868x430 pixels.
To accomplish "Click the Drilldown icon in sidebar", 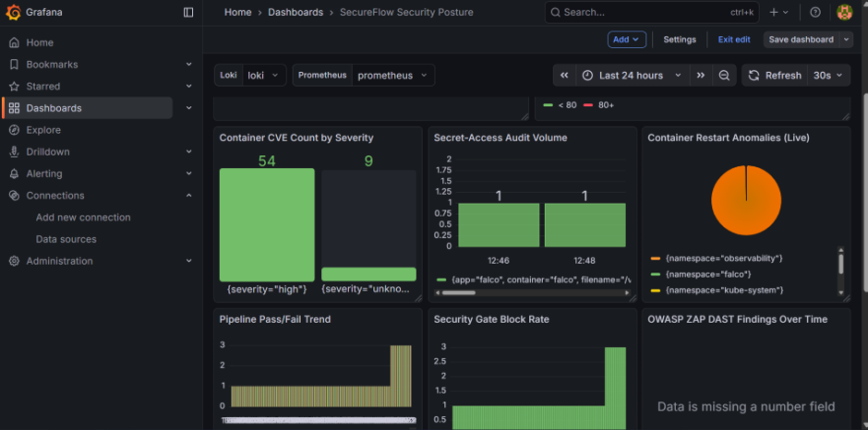I will [15, 151].
